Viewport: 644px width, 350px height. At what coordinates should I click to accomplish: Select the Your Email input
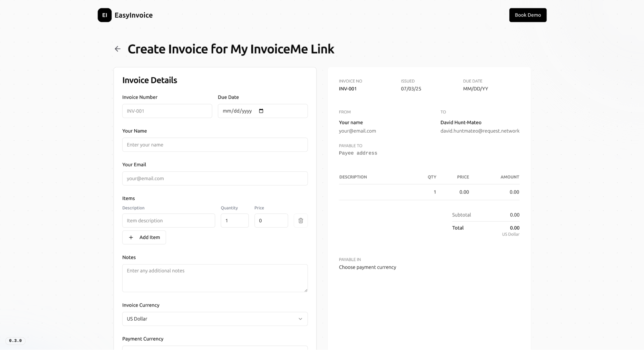[x=215, y=178]
